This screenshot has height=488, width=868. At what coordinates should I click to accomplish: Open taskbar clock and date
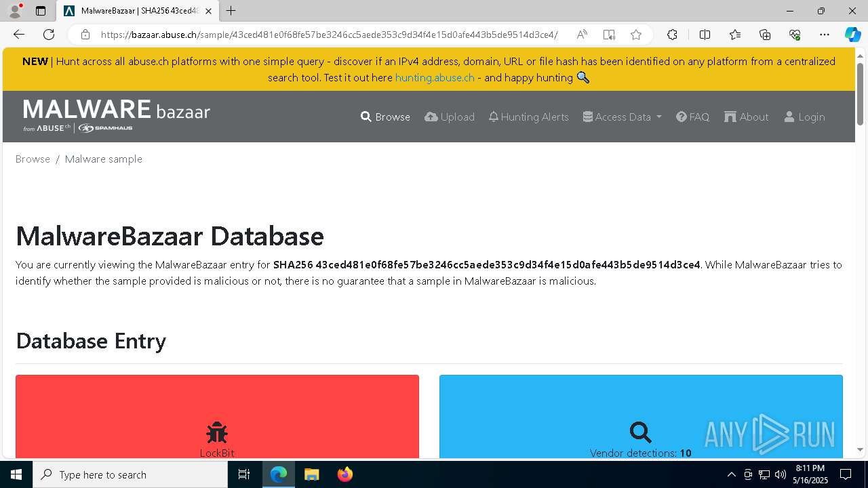(810, 474)
